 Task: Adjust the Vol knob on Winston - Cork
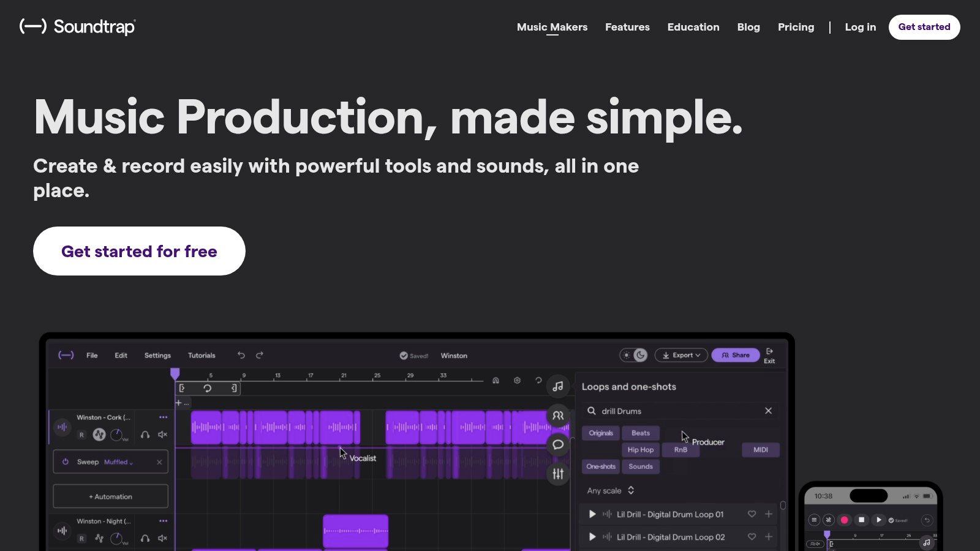(x=118, y=434)
